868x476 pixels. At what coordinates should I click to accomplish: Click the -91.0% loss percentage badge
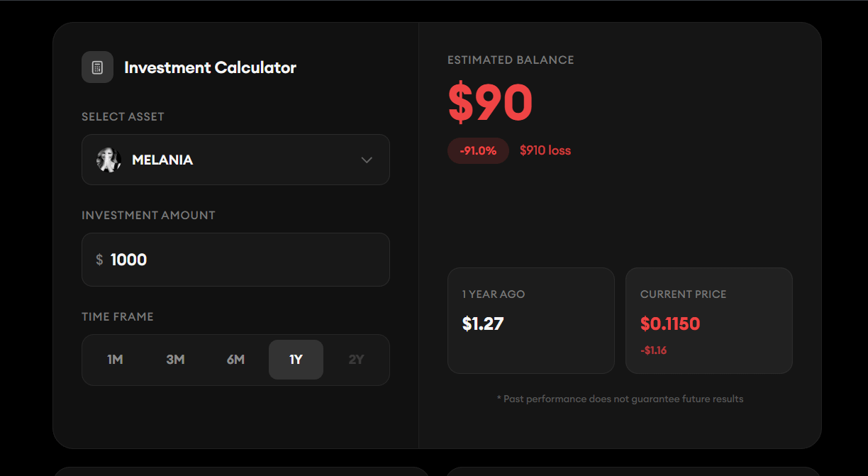pos(478,150)
